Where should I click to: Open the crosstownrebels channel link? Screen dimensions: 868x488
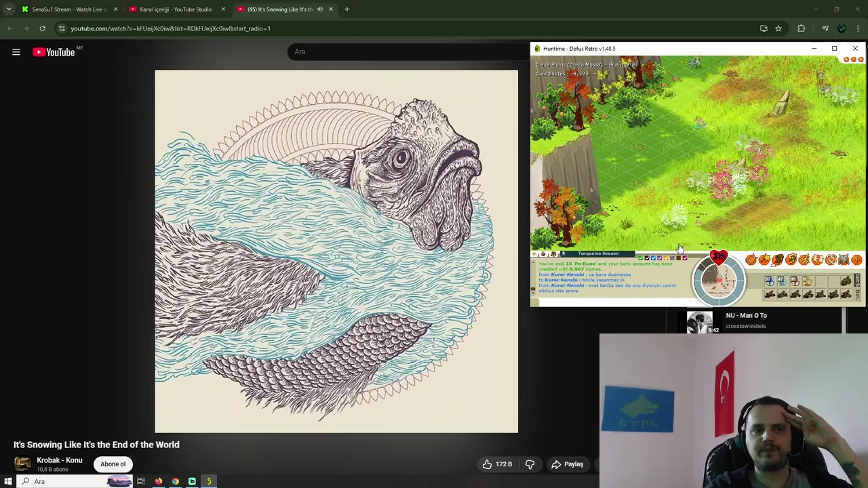point(746,326)
